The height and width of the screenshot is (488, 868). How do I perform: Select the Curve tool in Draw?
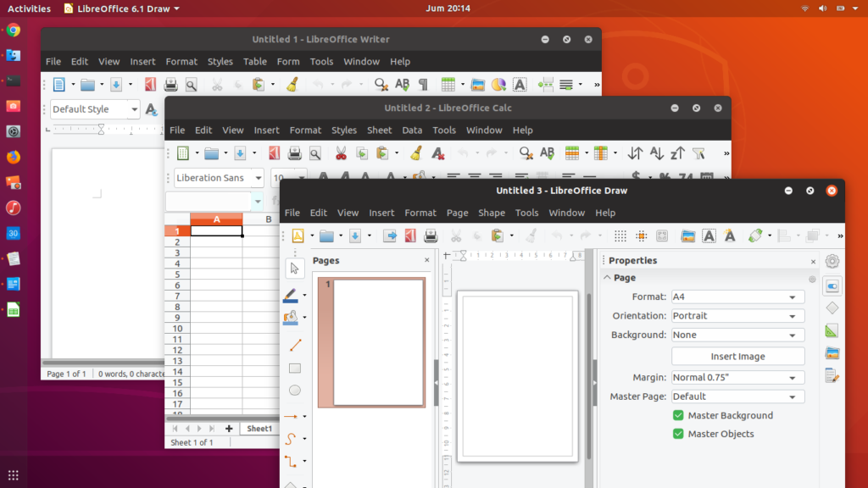click(291, 439)
